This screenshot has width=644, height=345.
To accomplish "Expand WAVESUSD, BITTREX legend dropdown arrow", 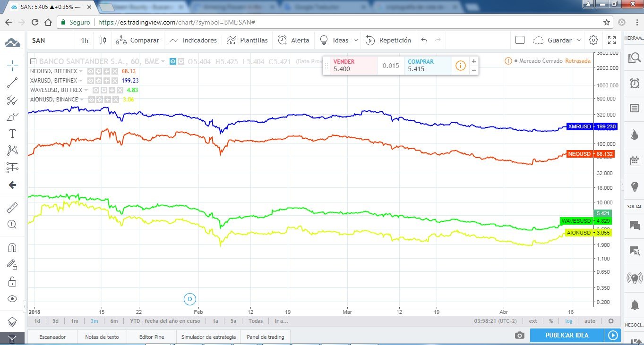I will point(86,90).
